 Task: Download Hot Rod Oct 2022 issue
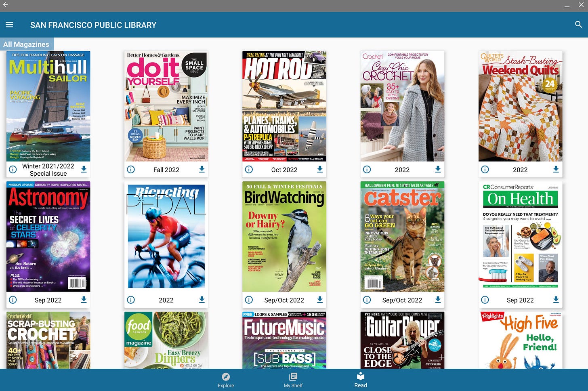click(x=319, y=169)
